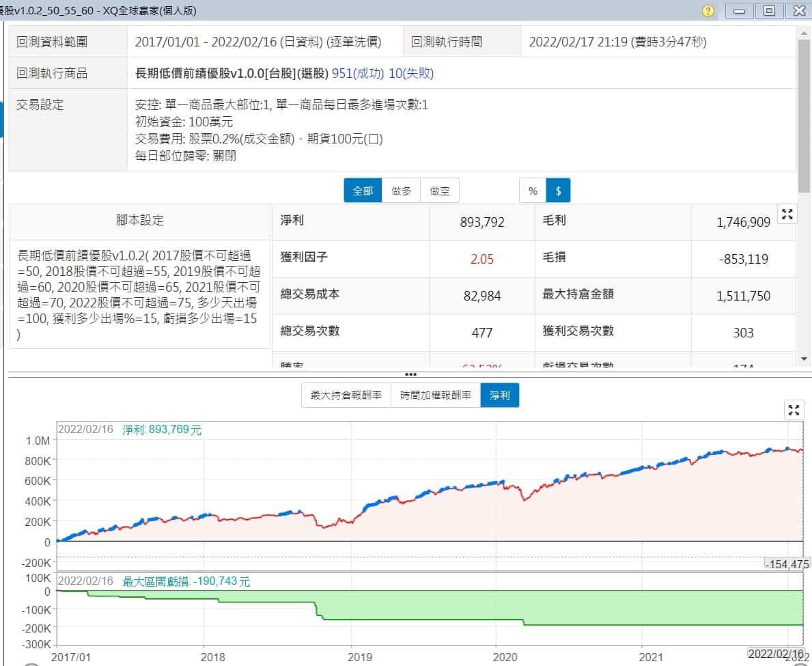Open the 10(失敗) failed stocks link
Screen dimensions: 812x666
click(411, 74)
